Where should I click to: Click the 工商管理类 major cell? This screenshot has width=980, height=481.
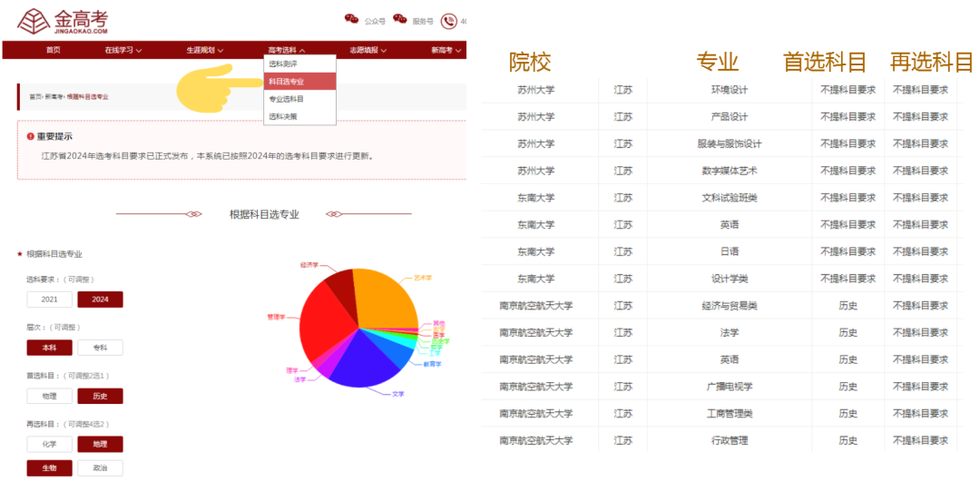tap(730, 414)
